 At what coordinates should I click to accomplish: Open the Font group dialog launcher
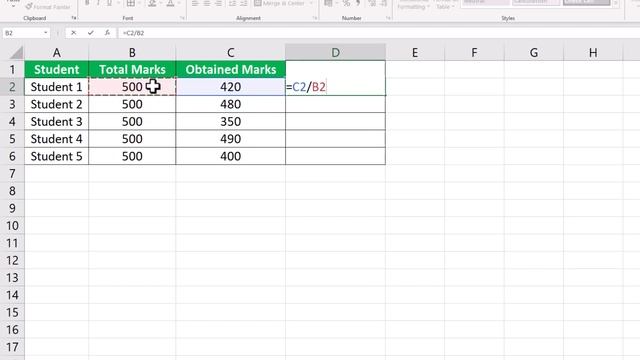click(x=182, y=18)
